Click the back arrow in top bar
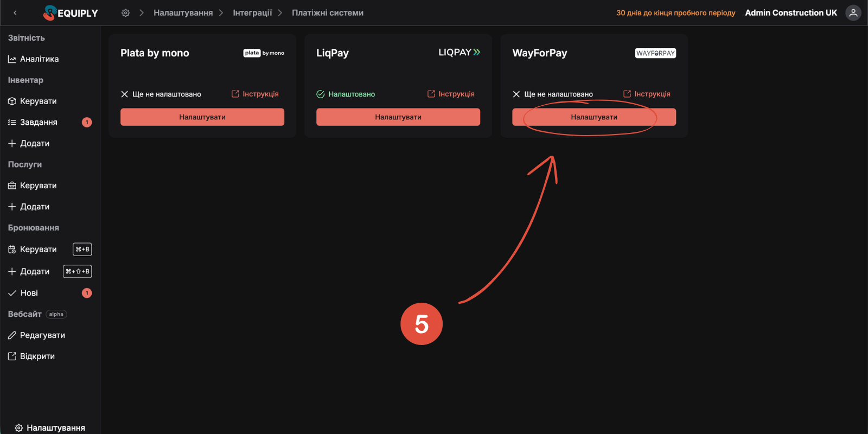Screen dimensions: 868x434 15,12
